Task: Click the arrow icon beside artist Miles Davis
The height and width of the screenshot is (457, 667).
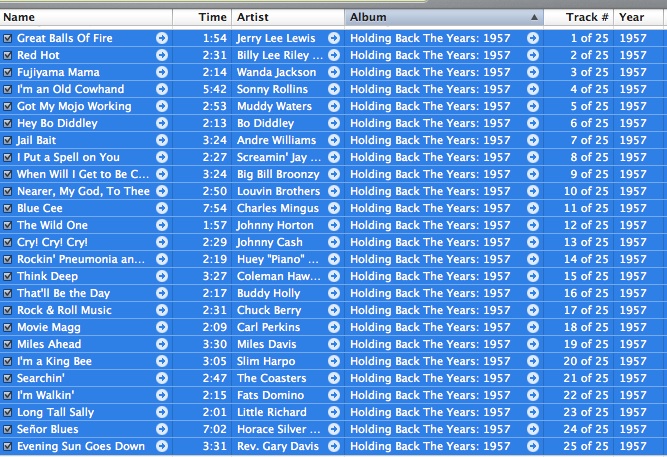Action: (334, 344)
